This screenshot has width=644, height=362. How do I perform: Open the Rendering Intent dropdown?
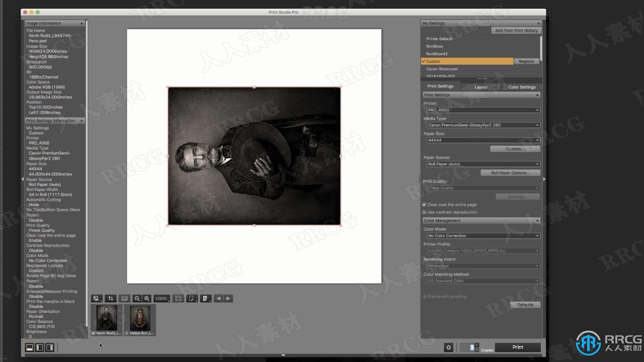[x=483, y=266]
